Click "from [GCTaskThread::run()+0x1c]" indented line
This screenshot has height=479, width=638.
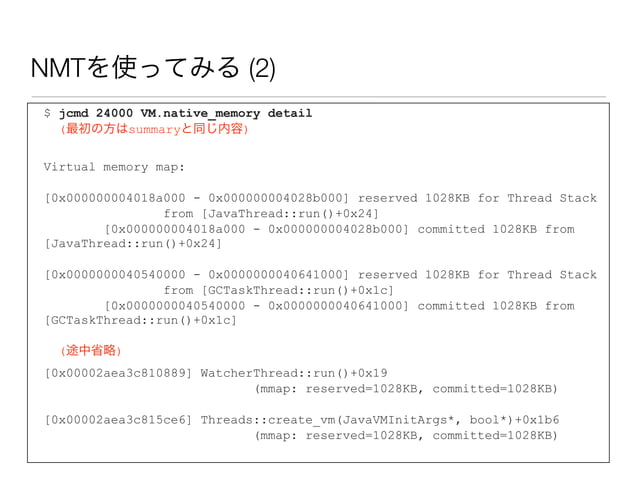[x=279, y=290]
